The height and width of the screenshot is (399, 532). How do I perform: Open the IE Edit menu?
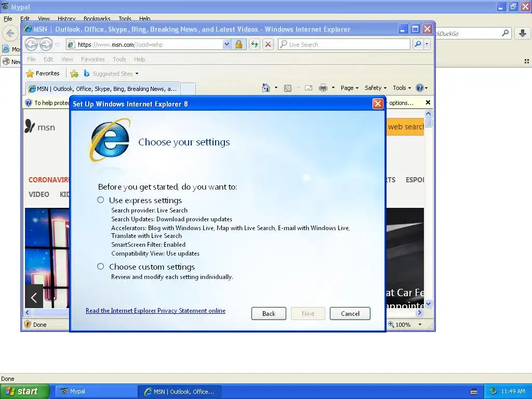pos(48,59)
